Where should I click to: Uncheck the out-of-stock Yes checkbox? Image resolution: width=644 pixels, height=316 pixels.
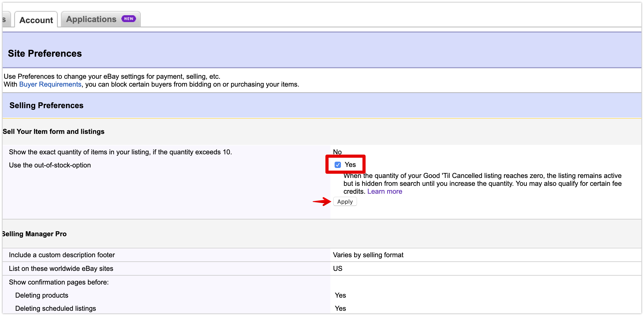[x=338, y=165]
